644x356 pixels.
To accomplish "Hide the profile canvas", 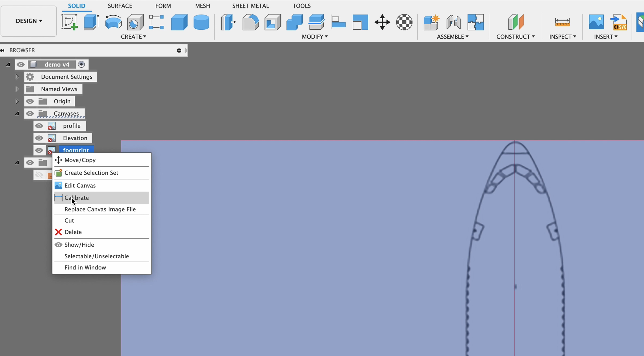I will coord(39,126).
